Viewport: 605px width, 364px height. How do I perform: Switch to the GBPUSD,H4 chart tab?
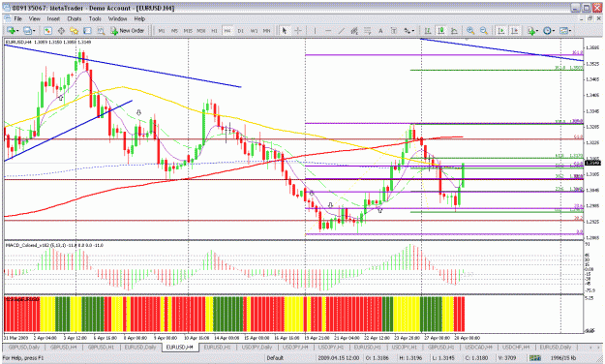click(x=63, y=347)
